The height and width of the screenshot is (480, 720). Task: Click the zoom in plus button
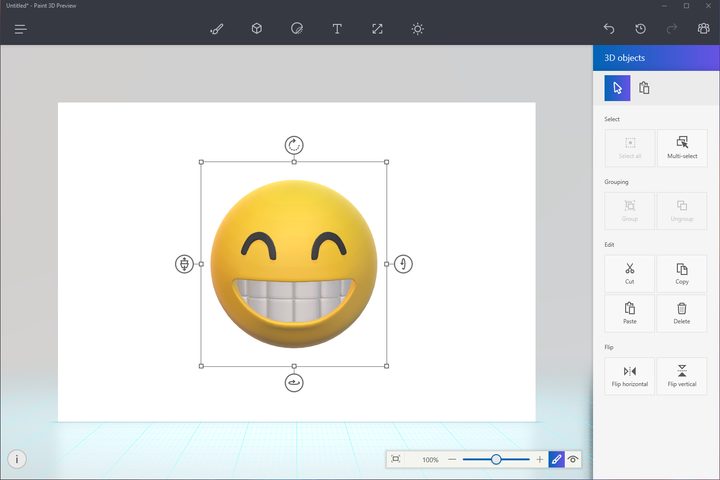tap(540, 459)
